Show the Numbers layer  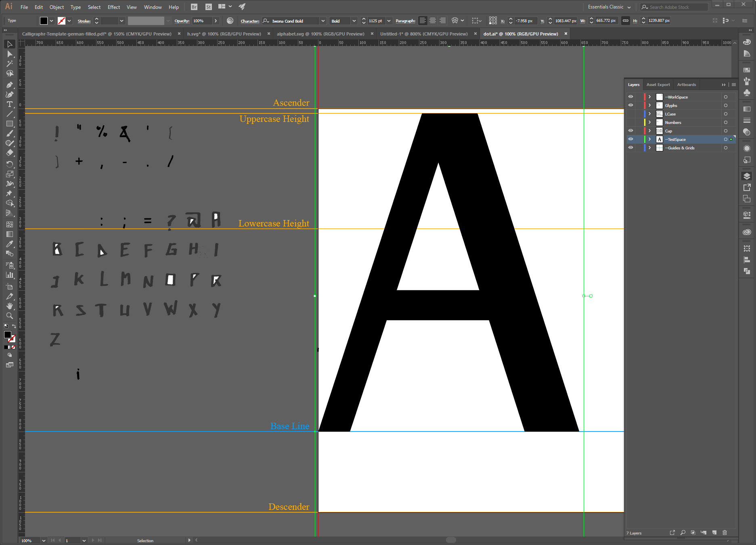coord(630,122)
